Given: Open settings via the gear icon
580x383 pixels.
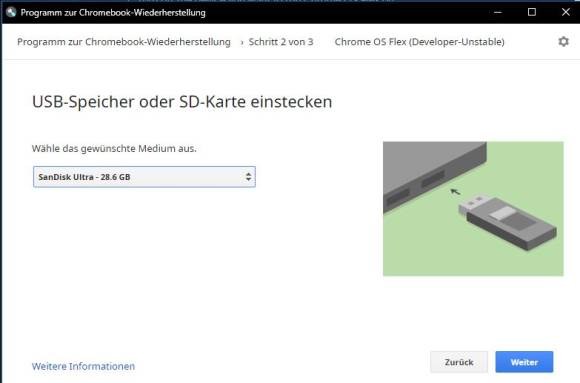Looking at the screenshot, I should 563,41.
